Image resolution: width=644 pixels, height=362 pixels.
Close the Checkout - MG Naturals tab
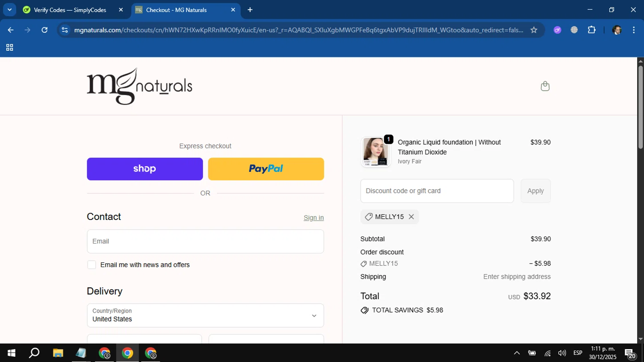tap(233, 10)
